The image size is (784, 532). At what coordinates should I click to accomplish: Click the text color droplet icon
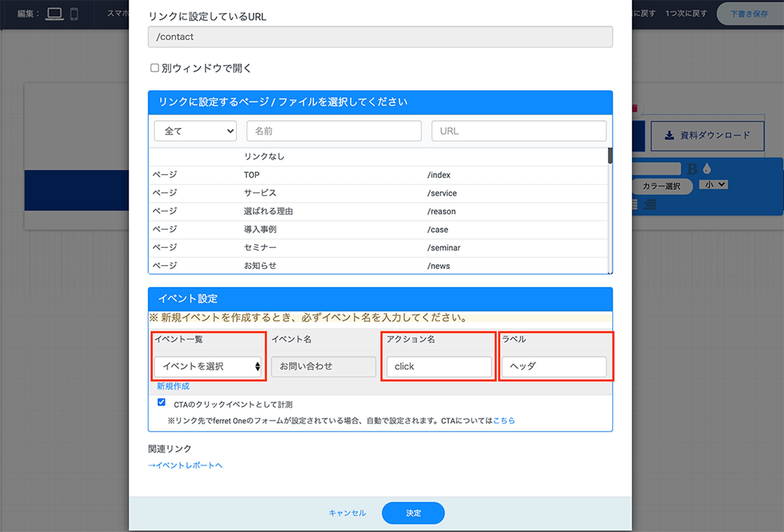[x=707, y=169]
